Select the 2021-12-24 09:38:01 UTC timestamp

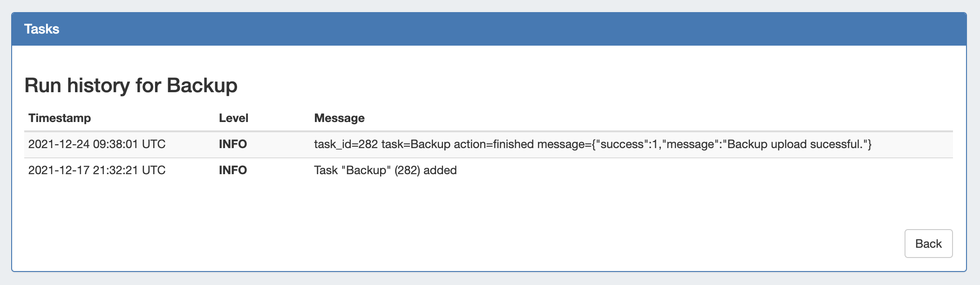(x=96, y=144)
